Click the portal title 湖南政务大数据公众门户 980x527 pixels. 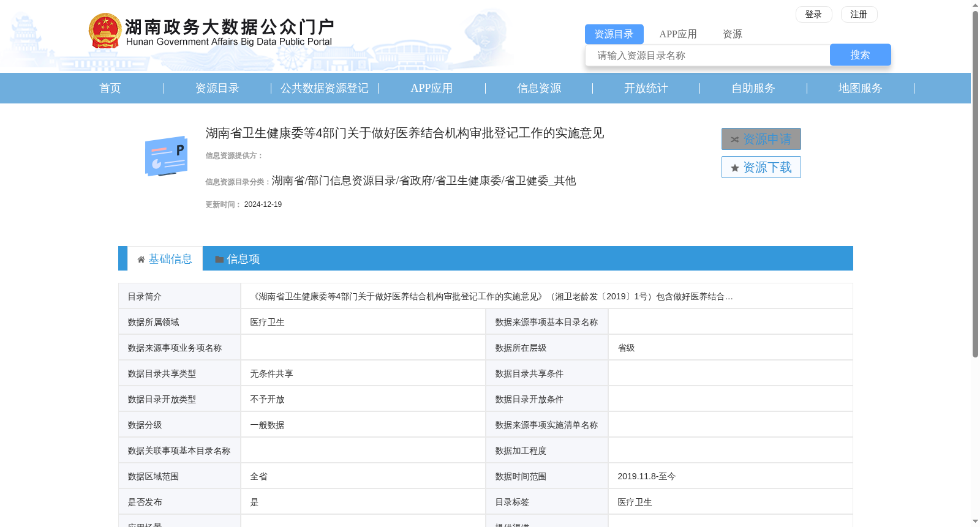230,27
